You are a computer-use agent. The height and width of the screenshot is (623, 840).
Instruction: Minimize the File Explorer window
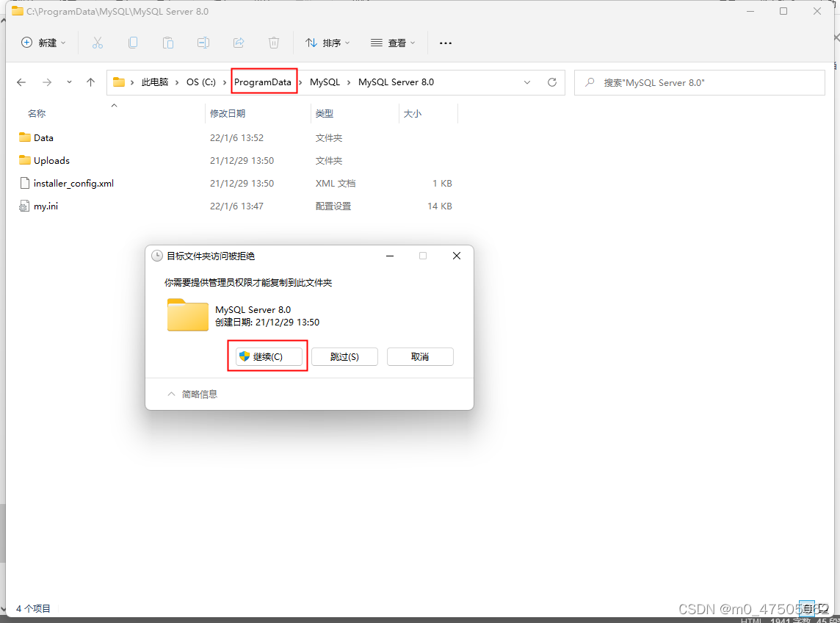pyautogui.click(x=750, y=11)
